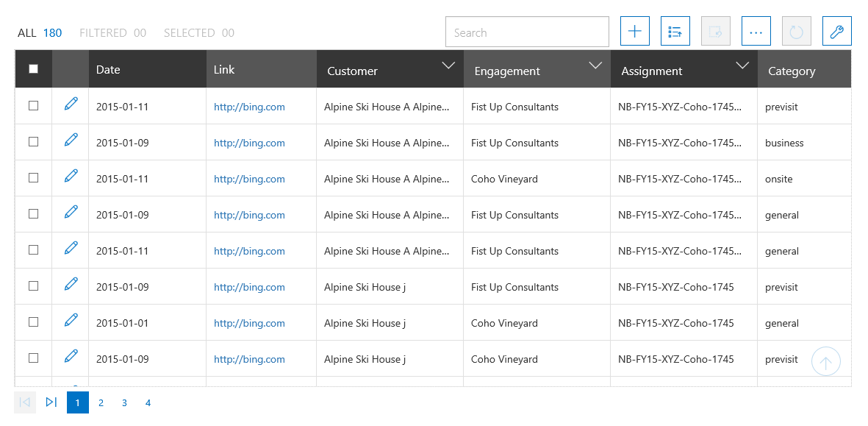The height and width of the screenshot is (426, 868).
Task: Toggle the select-all header checkbox
Action: point(33,68)
